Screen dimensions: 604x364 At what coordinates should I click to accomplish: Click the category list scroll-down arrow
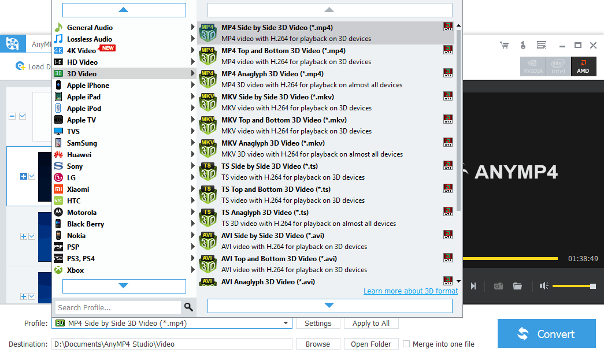[x=124, y=286]
